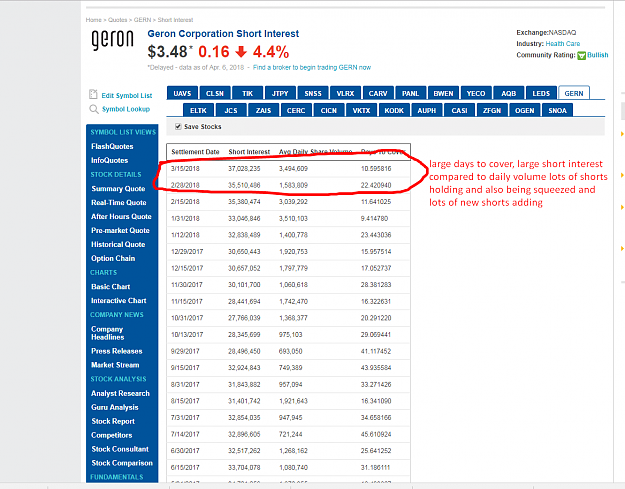Switch to the VLRX symbol tab
Screen dimensions: 625x489
[346, 93]
